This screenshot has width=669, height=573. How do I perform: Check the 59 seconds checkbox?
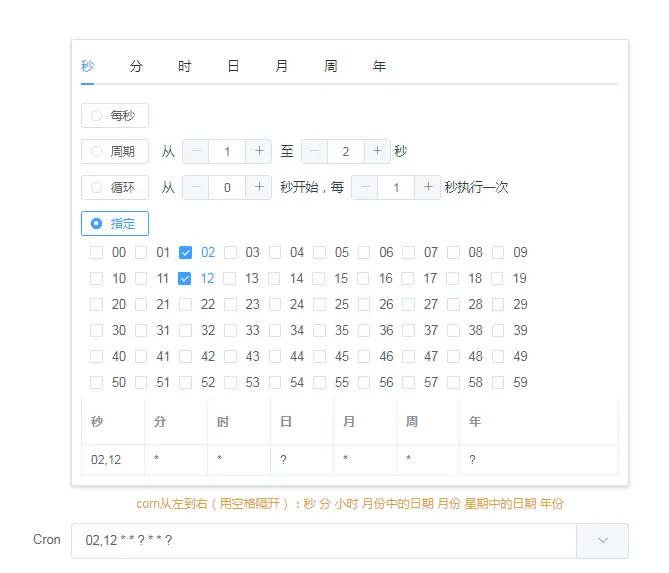click(498, 382)
